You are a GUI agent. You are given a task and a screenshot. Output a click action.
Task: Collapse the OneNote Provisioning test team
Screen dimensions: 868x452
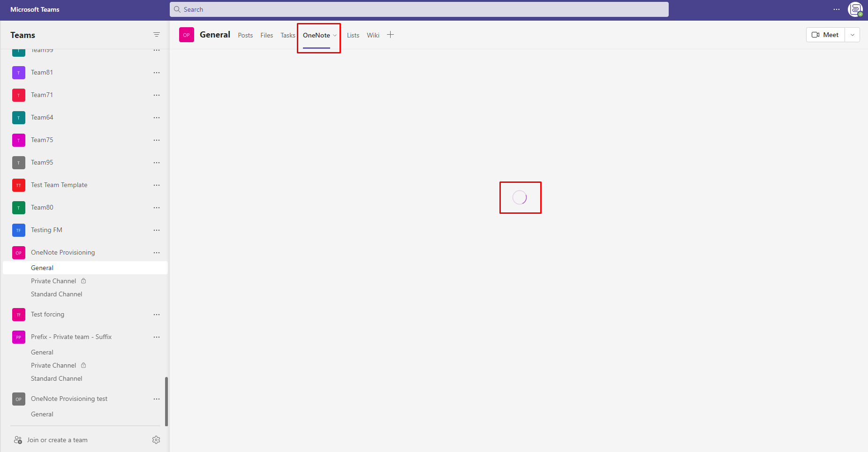69,399
